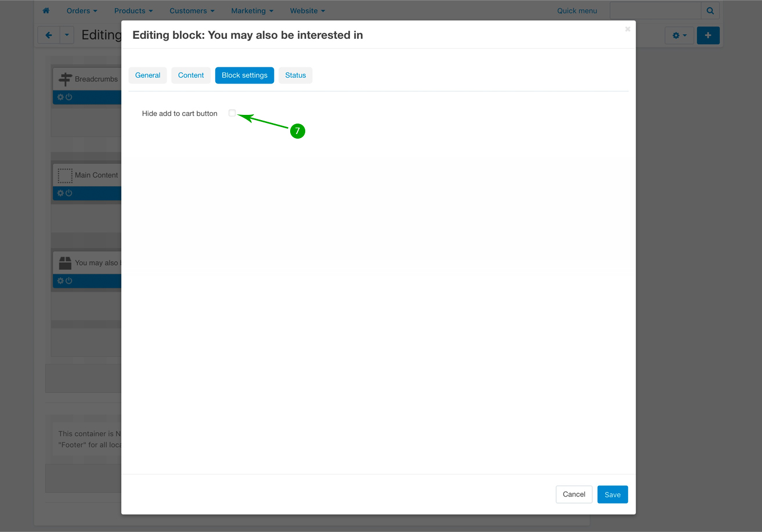Click the home icon in the top bar
The width and height of the screenshot is (762, 532).
46,10
